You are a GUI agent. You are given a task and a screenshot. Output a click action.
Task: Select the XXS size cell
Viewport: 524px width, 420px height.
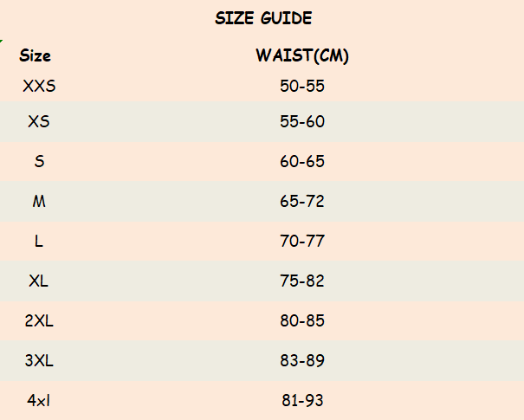(39, 86)
